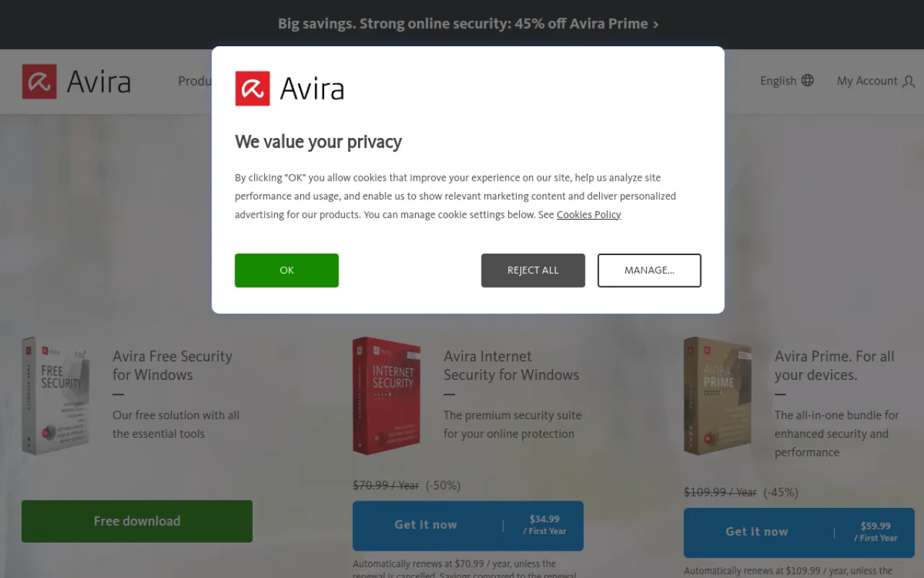The width and height of the screenshot is (924, 578).
Task: Open language options via the globe icon
Action: (x=808, y=80)
